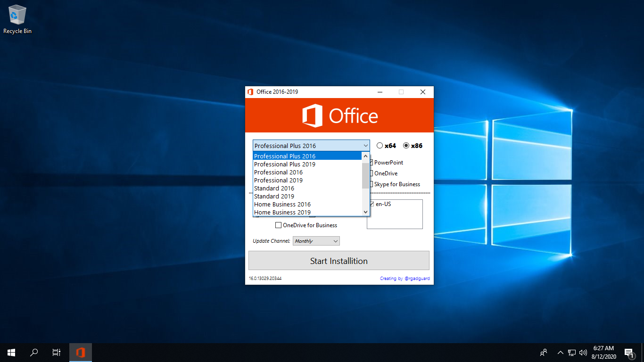The width and height of the screenshot is (644, 362).
Task: Show hidden system tray icons
Action: tap(561, 352)
